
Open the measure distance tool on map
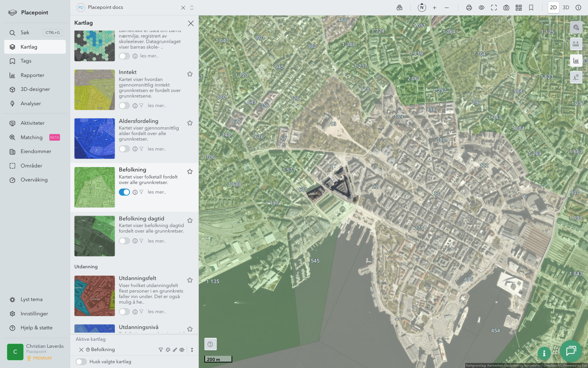tap(576, 44)
